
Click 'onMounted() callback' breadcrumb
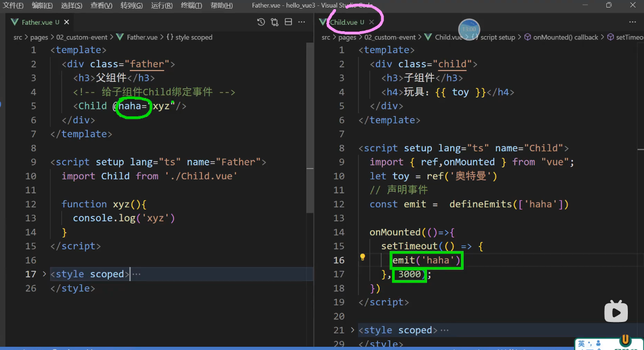pos(565,37)
